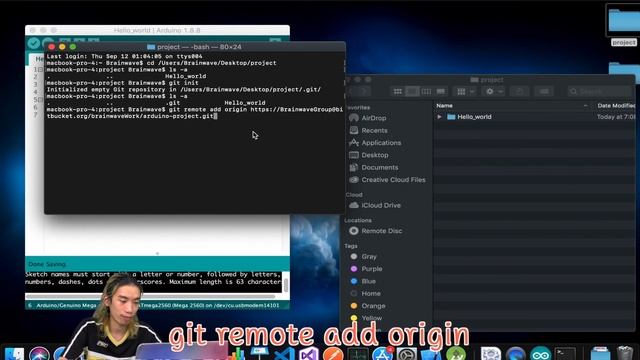Open Trash in the Dock
Screen dimensions: 640x360
(625, 353)
